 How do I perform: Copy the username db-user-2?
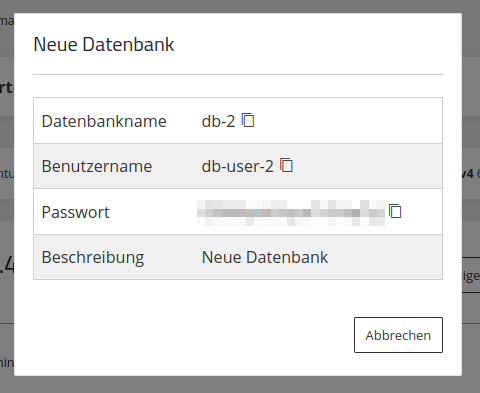[286, 165]
